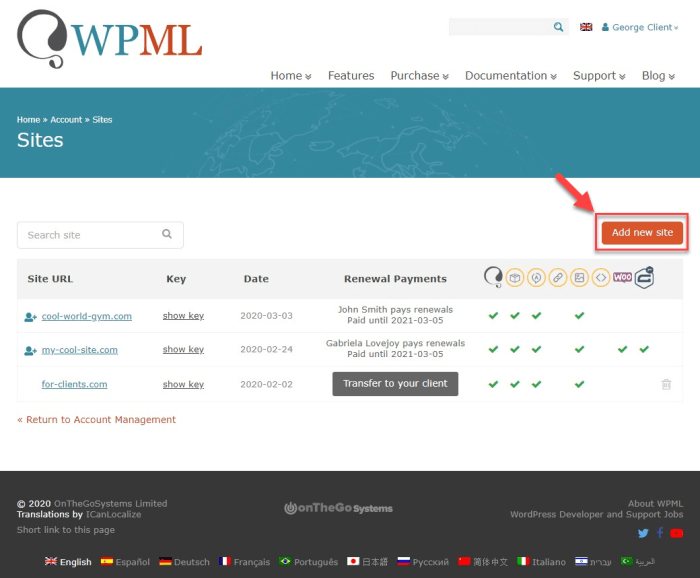Image resolution: width=700 pixels, height=578 pixels.
Task: Switch language to Français
Action: (x=244, y=561)
